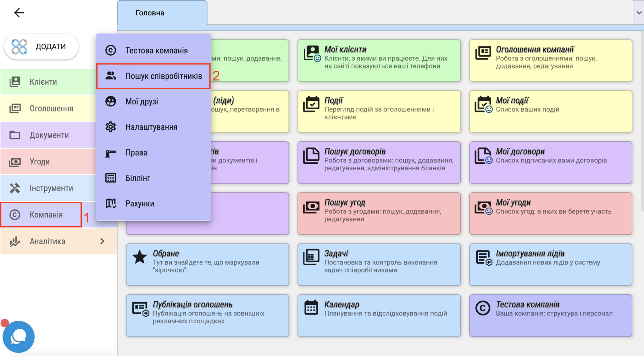
Task: Open the Події card
Action: coord(379,112)
